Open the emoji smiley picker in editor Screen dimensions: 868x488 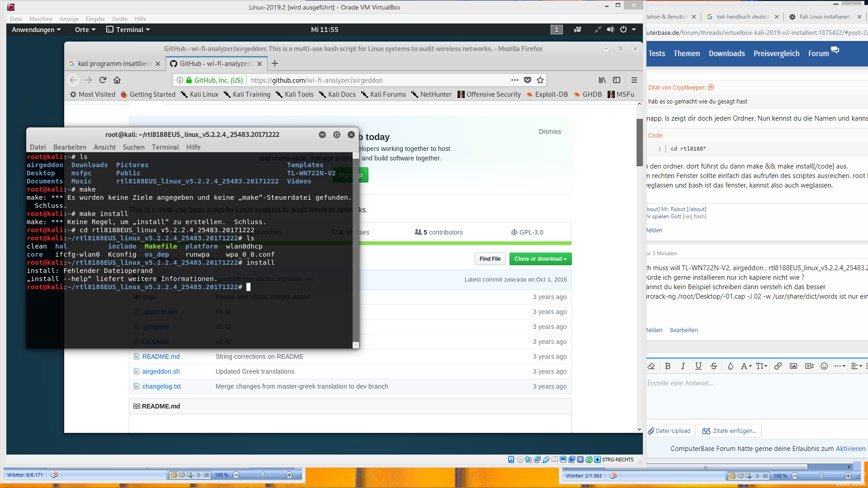pyautogui.click(x=824, y=366)
